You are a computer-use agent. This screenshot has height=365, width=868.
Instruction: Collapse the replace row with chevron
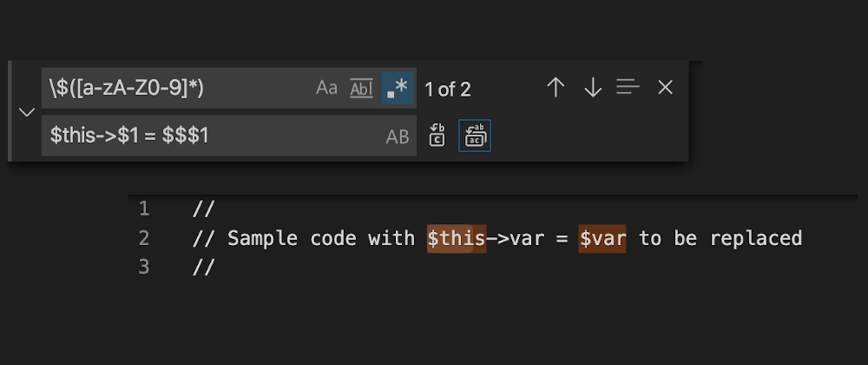coord(27,112)
